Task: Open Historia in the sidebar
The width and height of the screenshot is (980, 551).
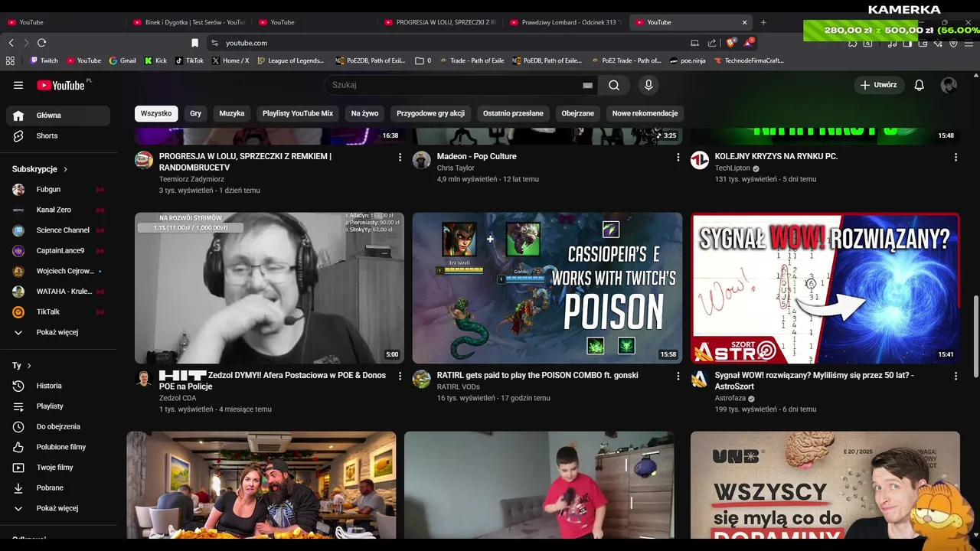Action: tap(59, 386)
